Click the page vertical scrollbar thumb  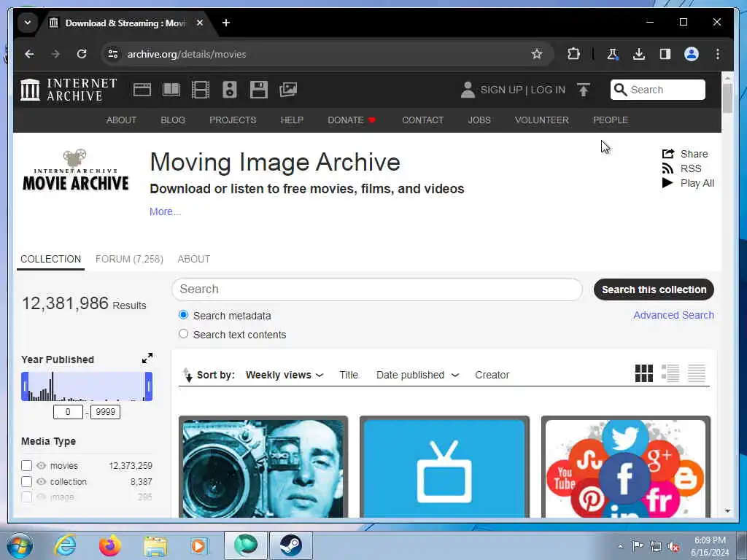click(x=727, y=98)
